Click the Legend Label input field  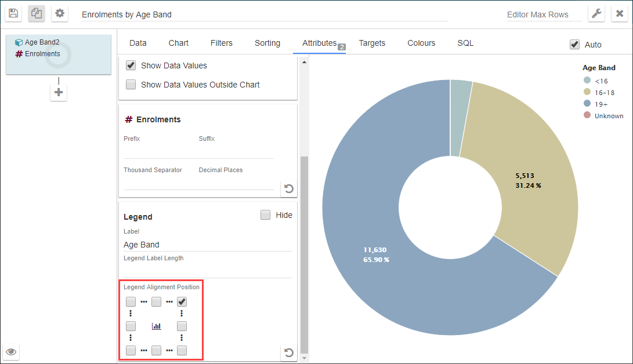[x=207, y=245]
